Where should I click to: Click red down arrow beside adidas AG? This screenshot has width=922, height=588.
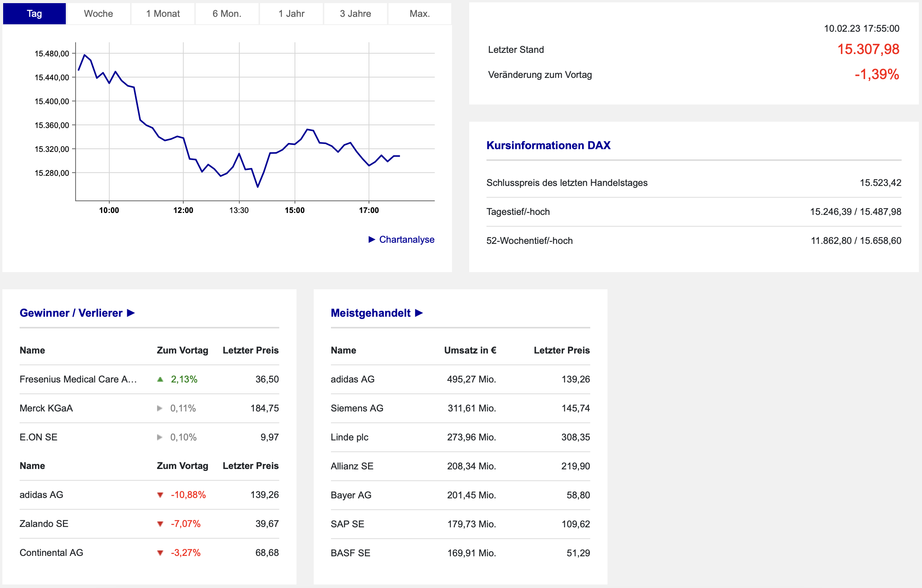point(160,495)
